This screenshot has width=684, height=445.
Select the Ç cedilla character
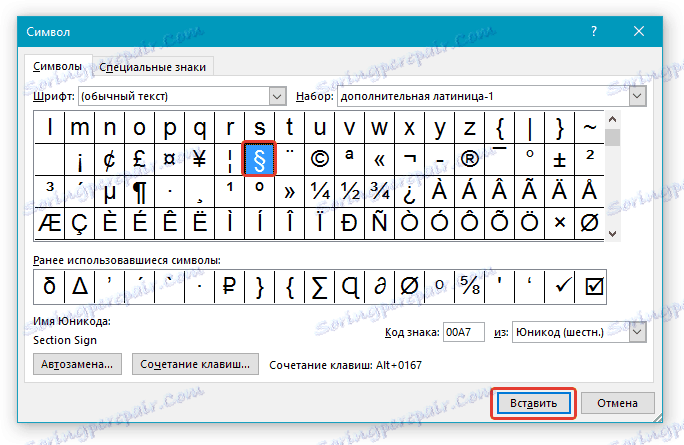[x=79, y=223]
